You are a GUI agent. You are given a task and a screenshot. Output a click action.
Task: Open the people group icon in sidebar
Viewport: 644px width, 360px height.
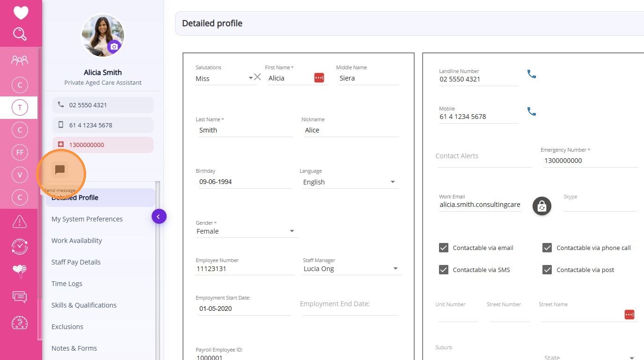[x=20, y=60]
